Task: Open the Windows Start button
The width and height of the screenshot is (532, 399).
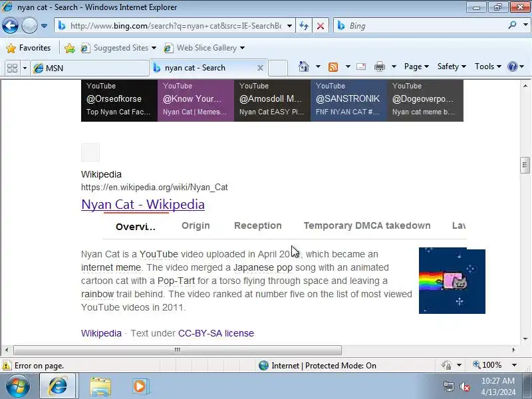Action: 18,386
